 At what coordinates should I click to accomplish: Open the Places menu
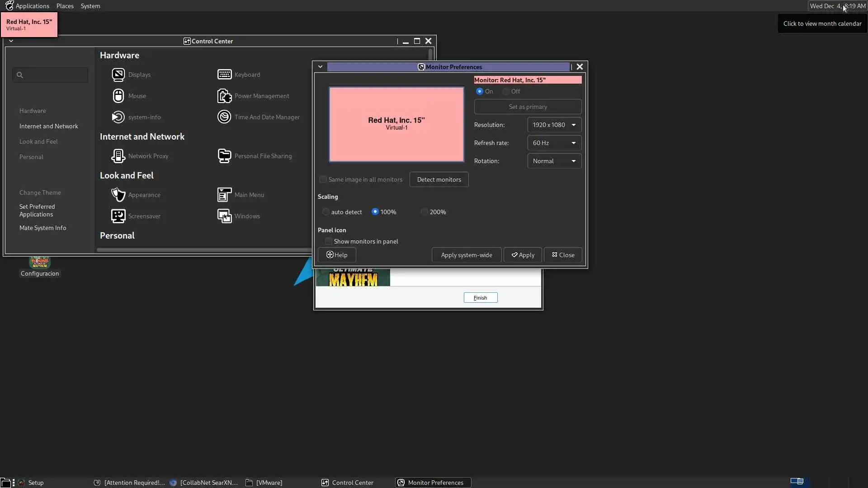(65, 6)
